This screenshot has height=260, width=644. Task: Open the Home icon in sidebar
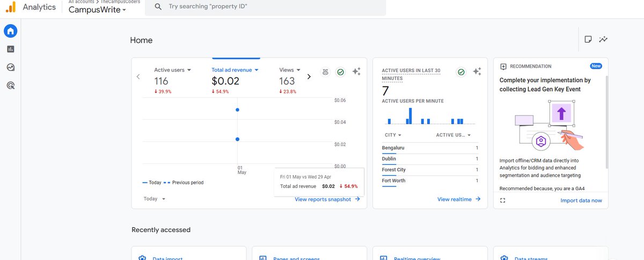click(x=10, y=31)
